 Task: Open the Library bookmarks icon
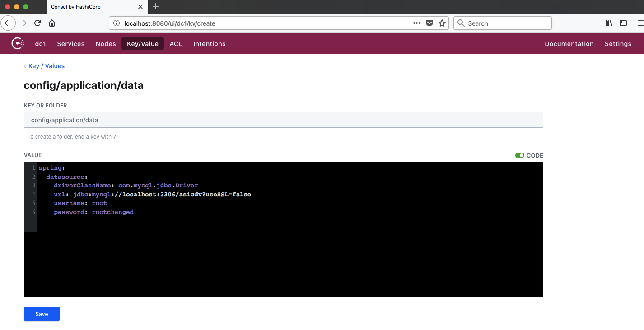coord(609,23)
